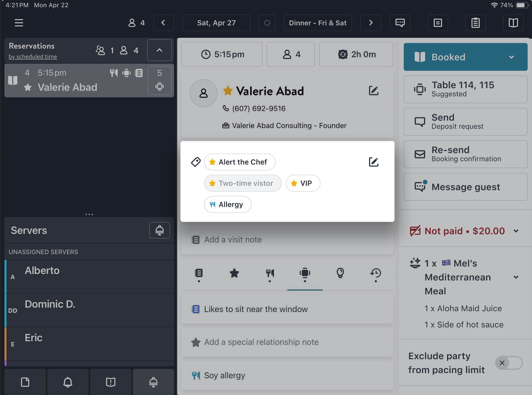The image size is (532, 395).
Task: Send a deposit request
Action: click(x=465, y=122)
